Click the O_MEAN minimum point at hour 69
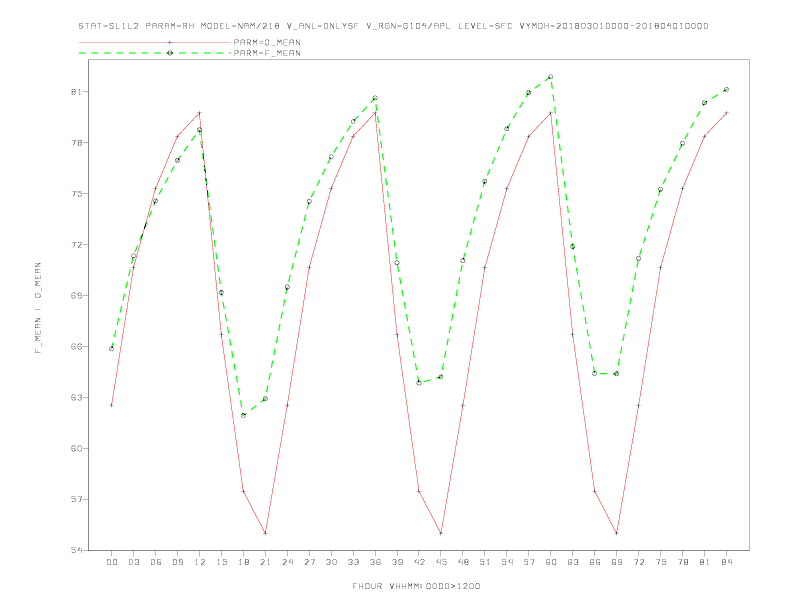 617,533
